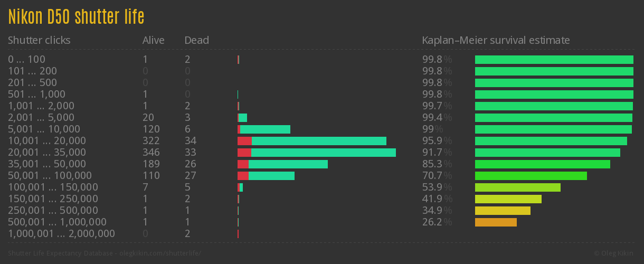Click the 5,001 … 10,000 histogram bar

[264, 129]
